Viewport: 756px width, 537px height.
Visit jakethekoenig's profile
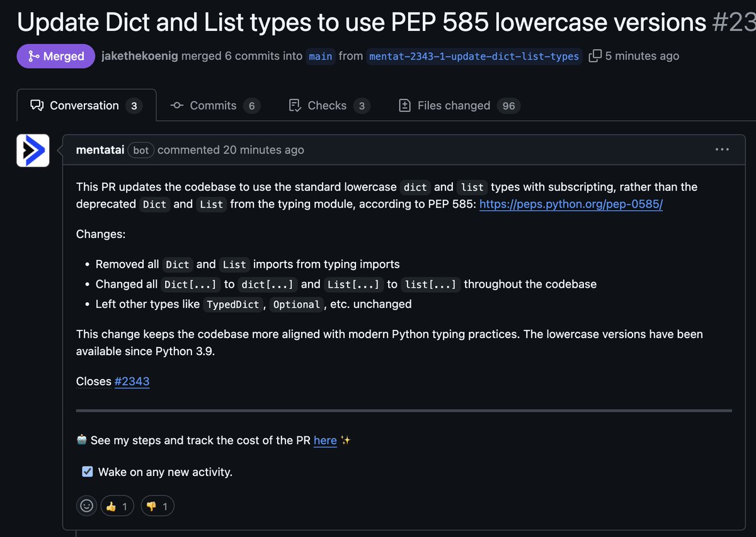(x=140, y=56)
